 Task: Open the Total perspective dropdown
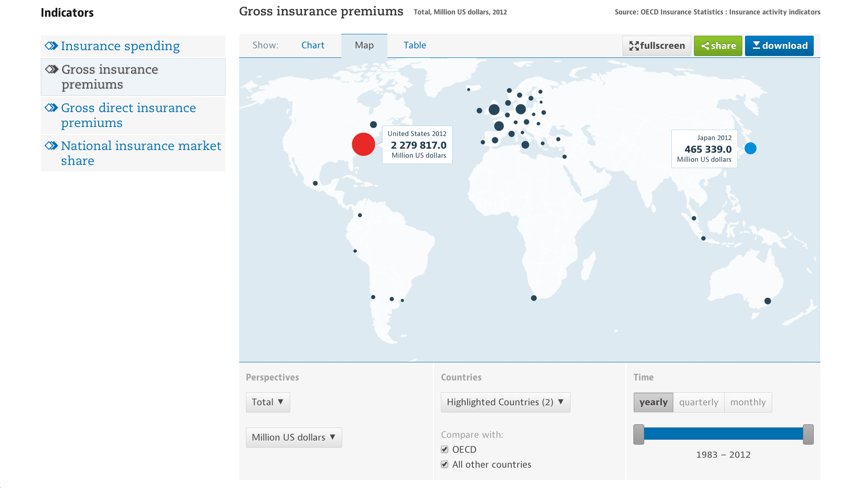[268, 403]
